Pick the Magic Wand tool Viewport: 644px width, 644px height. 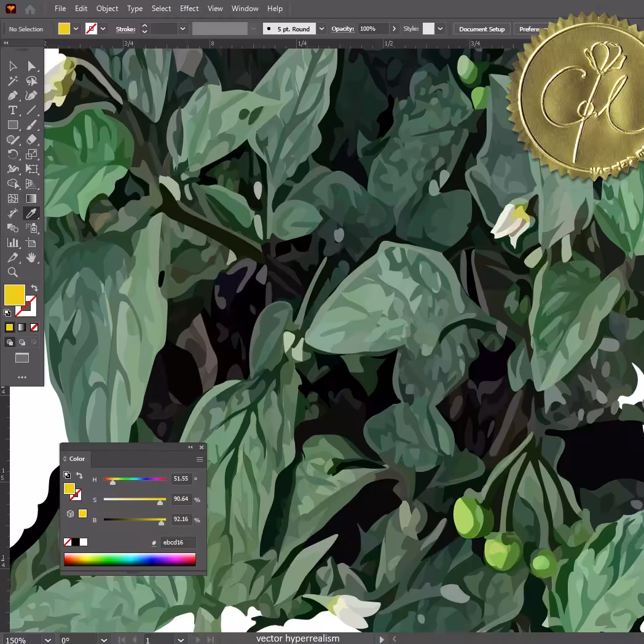[x=13, y=81]
